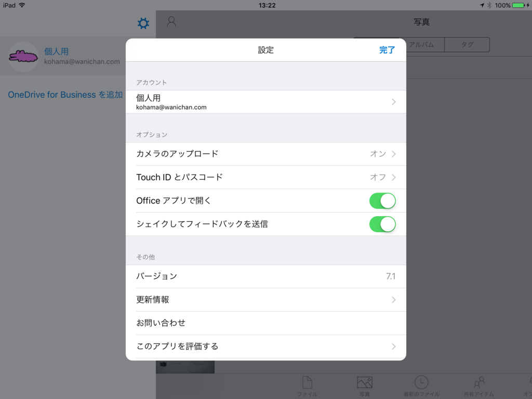This screenshot has height=399, width=532.
Task: Tap kohama@wanichan.com in settings dialog
Action: tap(171, 107)
